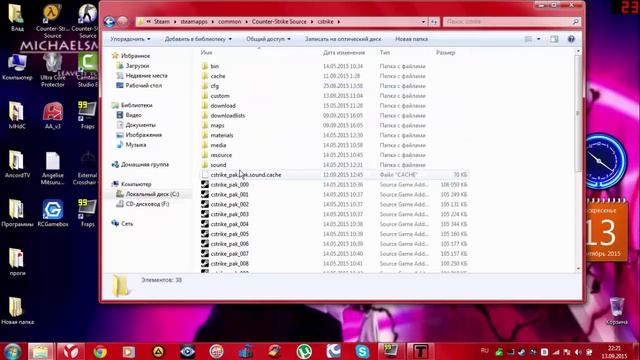
Task: Click the RU language indicator in tray
Action: [x=485, y=351]
